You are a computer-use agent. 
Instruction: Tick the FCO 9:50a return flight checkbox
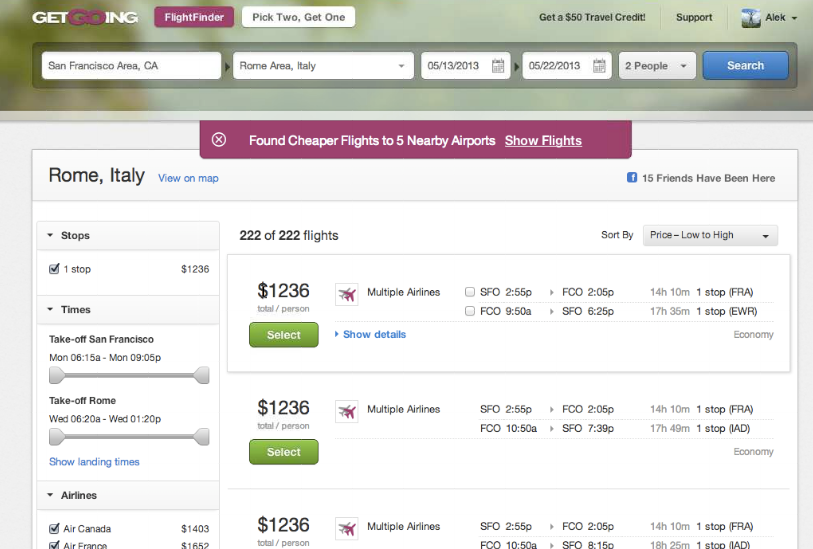[x=470, y=311]
